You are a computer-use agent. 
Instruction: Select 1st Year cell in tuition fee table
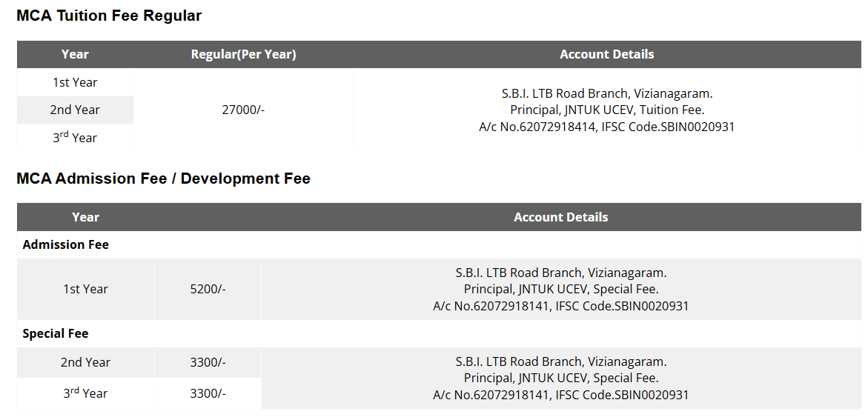75,82
